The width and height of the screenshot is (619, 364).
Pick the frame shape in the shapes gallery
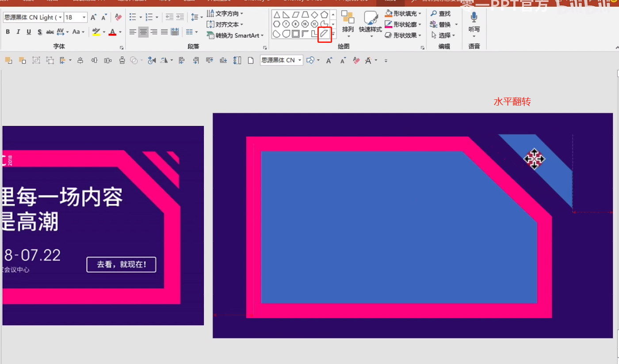[x=295, y=34]
